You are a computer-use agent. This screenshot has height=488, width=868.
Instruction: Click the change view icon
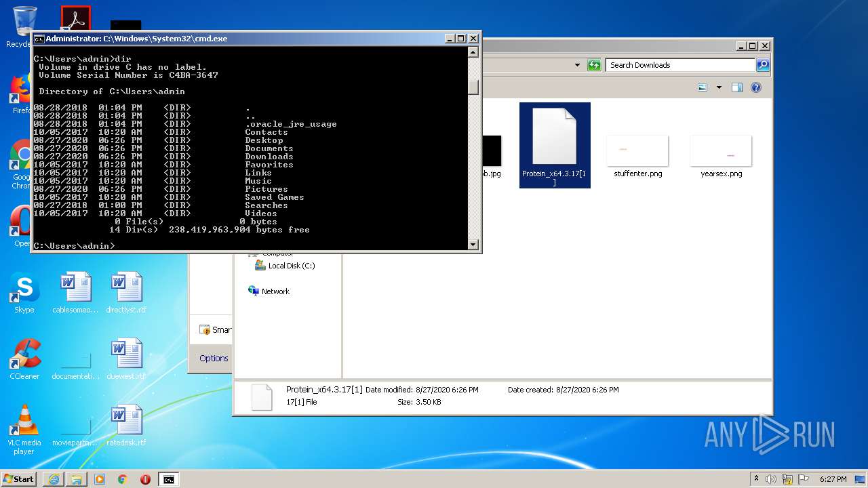[x=703, y=87]
